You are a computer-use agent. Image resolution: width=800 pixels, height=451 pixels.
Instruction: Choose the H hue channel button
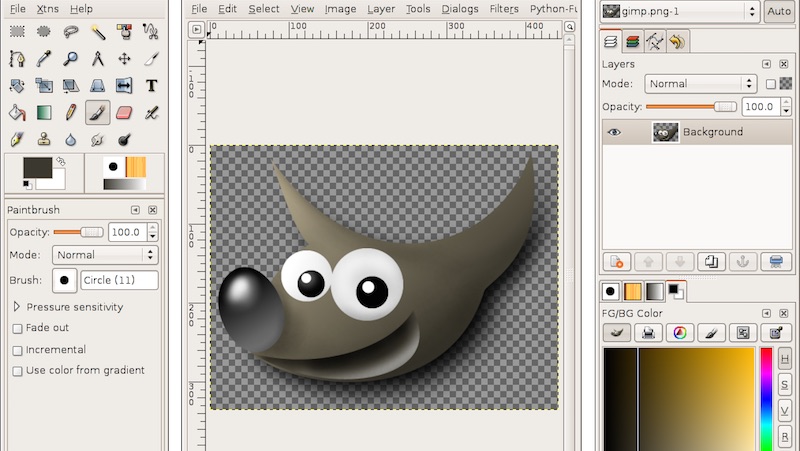pos(785,359)
